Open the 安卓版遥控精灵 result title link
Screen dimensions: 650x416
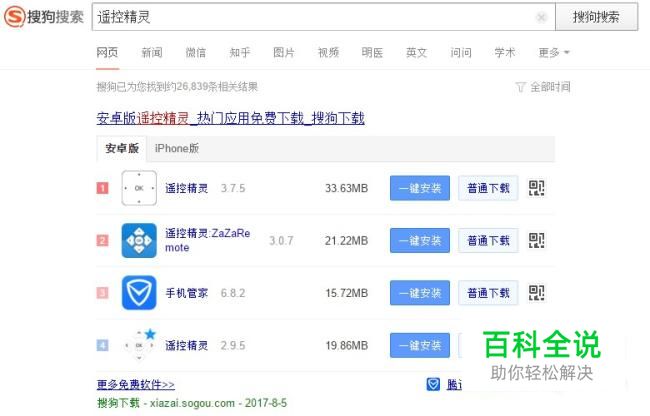[x=230, y=118]
